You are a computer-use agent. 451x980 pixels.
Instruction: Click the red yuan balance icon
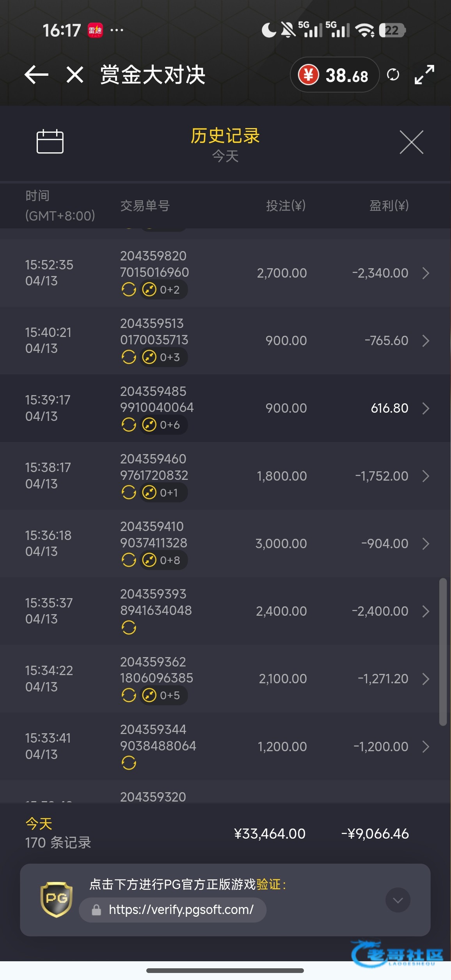point(308,75)
